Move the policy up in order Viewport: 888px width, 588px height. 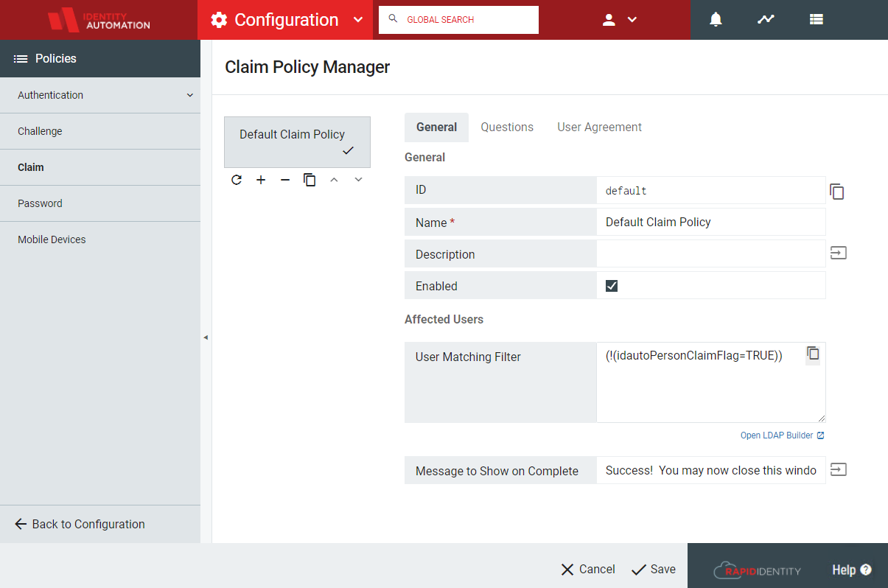[x=334, y=180]
